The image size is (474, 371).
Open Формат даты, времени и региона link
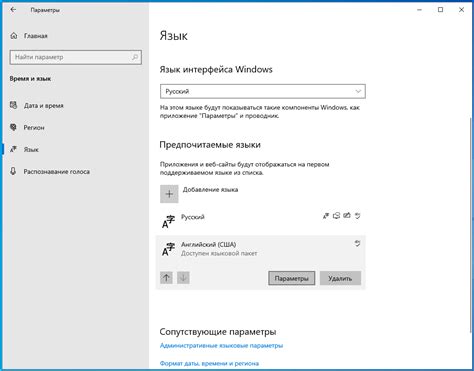click(209, 363)
